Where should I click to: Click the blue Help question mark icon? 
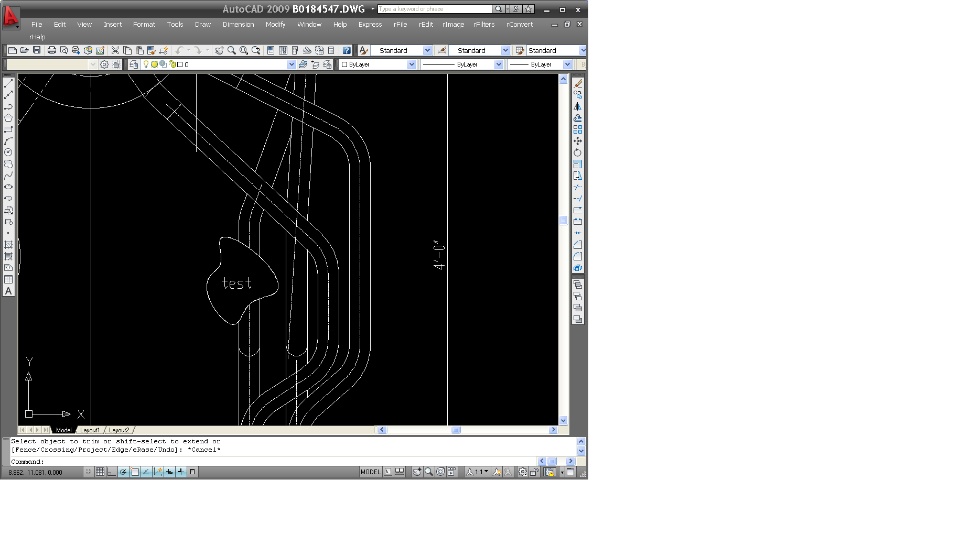[x=347, y=50]
